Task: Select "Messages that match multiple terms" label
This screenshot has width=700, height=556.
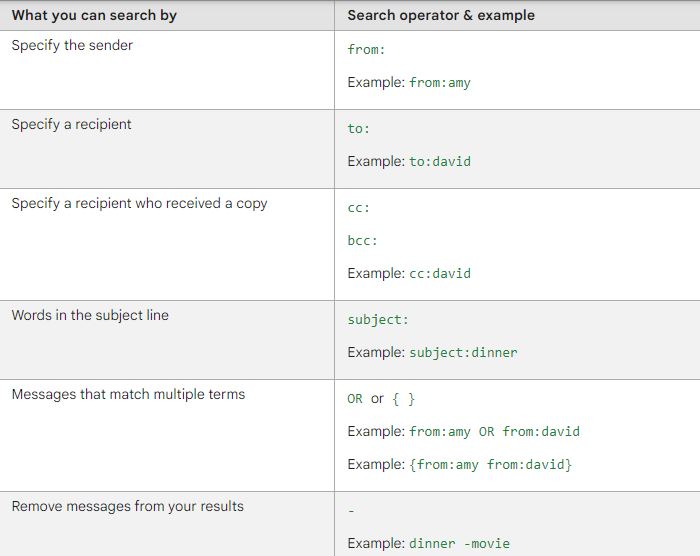Action: click(x=128, y=395)
